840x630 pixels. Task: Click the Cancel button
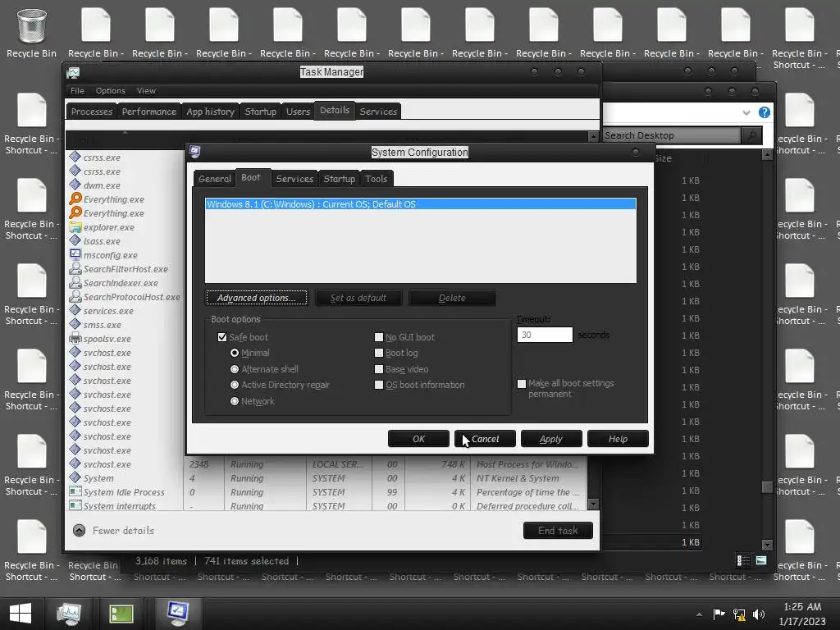[x=485, y=439]
